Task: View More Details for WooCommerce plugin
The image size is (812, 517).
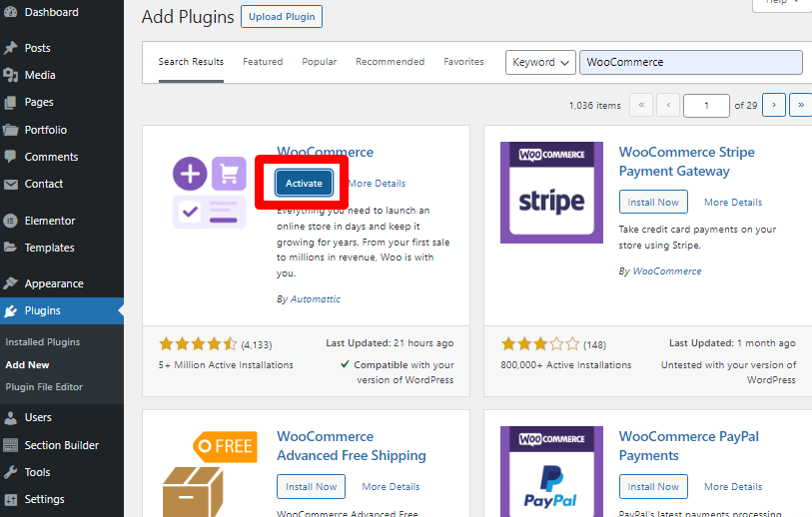Action: [x=377, y=184]
